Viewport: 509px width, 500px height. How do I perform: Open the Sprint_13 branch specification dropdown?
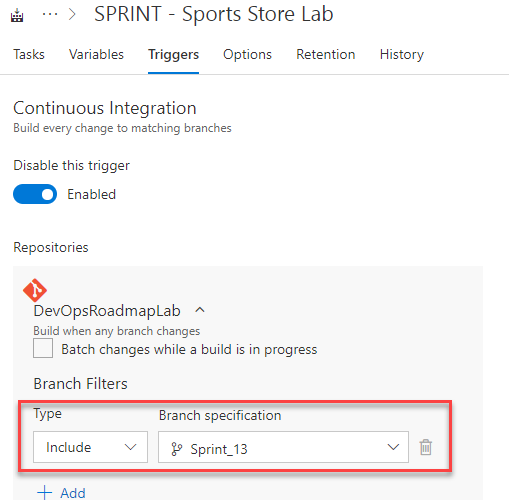tap(283, 447)
